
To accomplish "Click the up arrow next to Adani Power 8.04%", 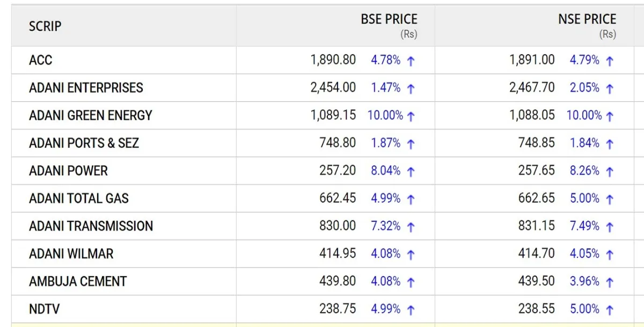I will [411, 172].
